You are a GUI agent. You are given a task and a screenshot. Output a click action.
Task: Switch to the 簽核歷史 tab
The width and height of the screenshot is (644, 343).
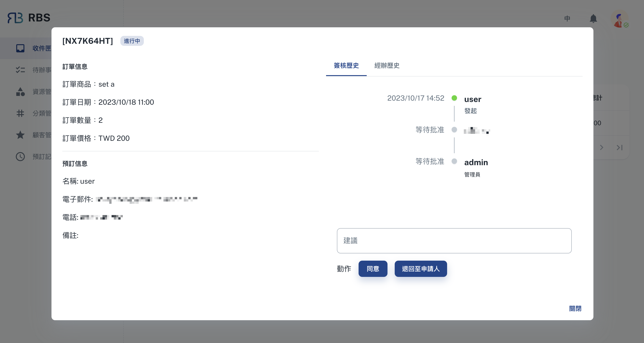346,66
